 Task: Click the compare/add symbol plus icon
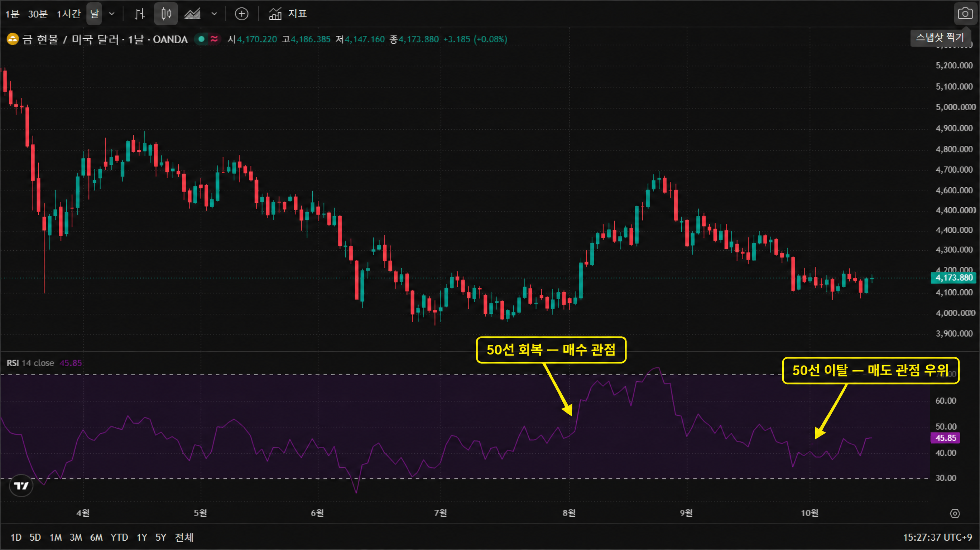tap(241, 14)
